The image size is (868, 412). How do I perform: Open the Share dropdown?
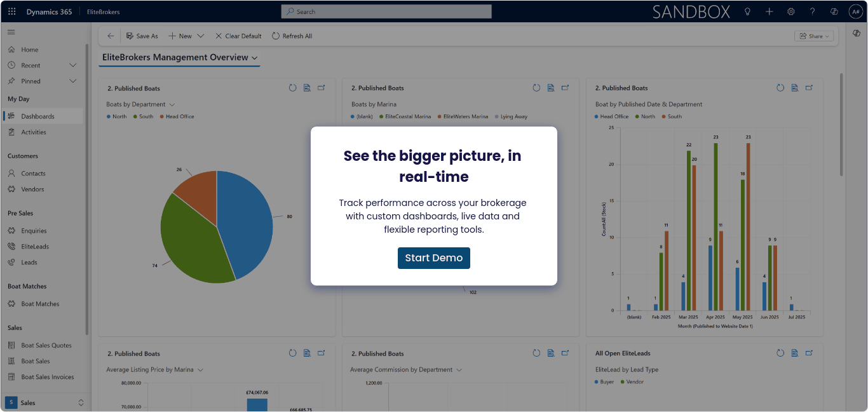814,36
